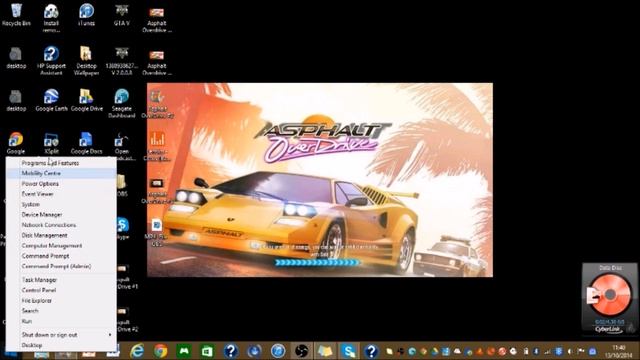Launch the GTA V desktop icon
The image size is (640, 360).
point(122,15)
